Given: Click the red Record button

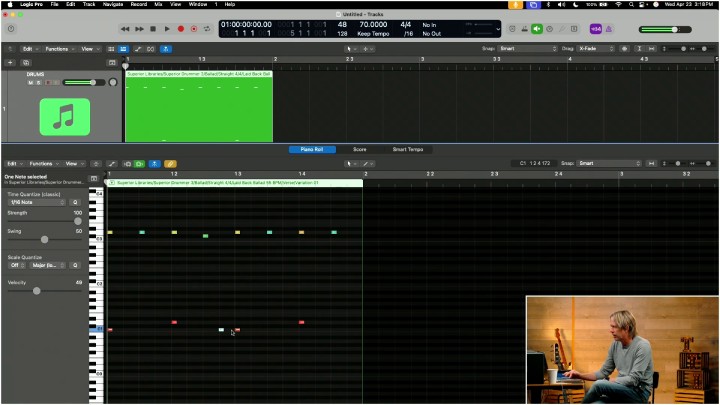Looking at the screenshot, I should tap(181, 29).
